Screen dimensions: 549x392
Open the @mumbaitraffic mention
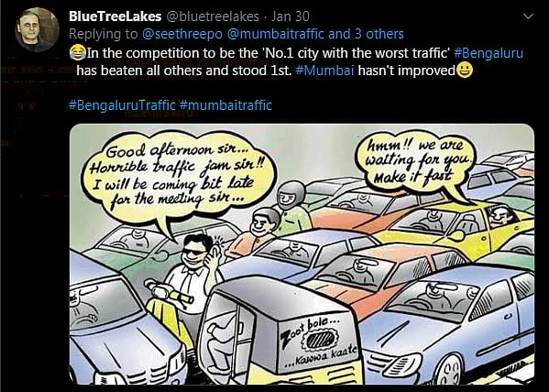(x=276, y=34)
